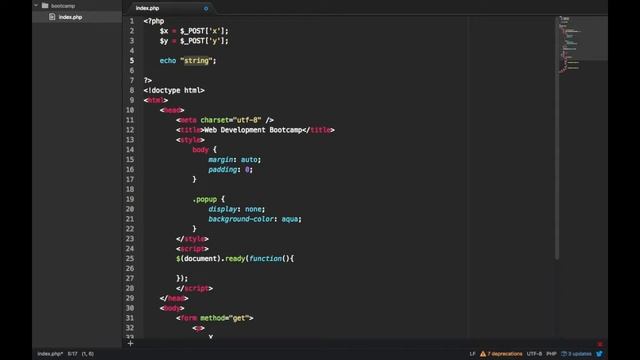Click the minimap code preview
The height and width of the screenshot is (360, 640).
[570, 45]
